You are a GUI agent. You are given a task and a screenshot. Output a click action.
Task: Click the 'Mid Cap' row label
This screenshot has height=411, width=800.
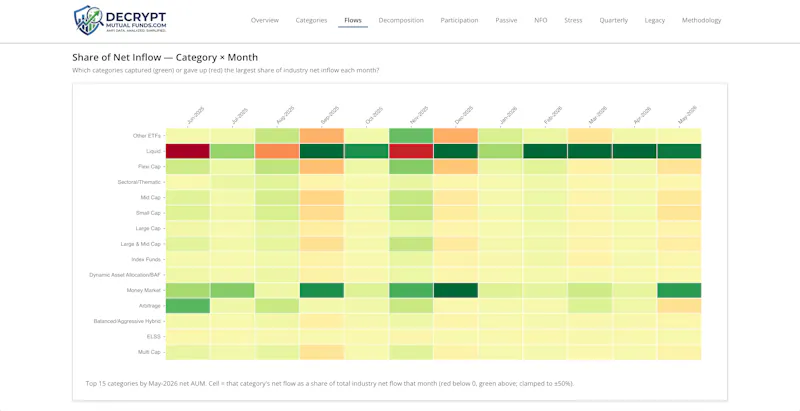click(151, 197)
